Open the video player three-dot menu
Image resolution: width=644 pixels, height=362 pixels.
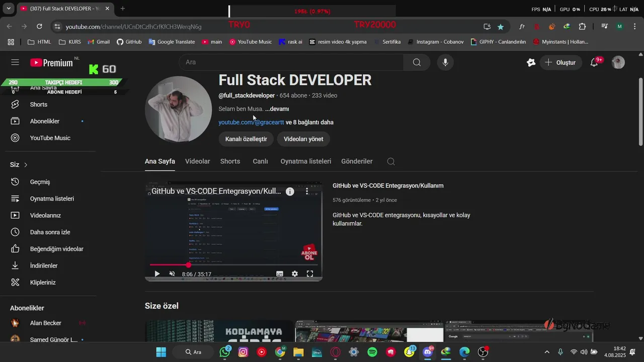click(x=307, y=191)
